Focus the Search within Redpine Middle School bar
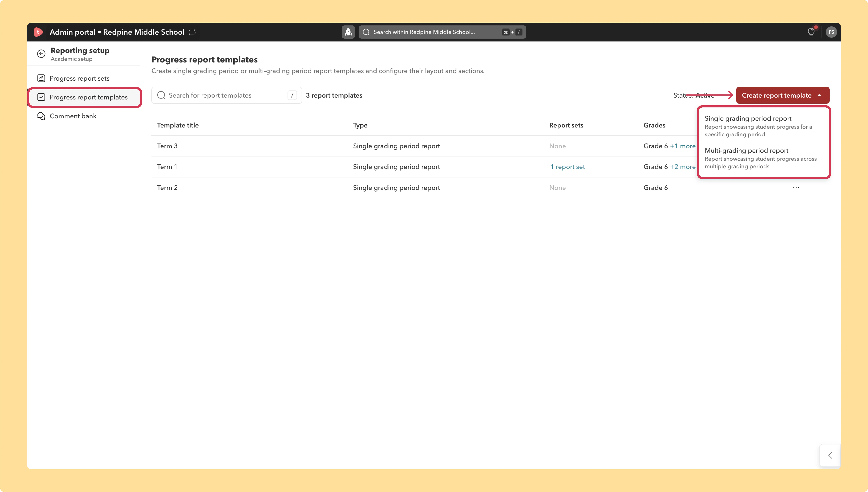 point(442,32)
